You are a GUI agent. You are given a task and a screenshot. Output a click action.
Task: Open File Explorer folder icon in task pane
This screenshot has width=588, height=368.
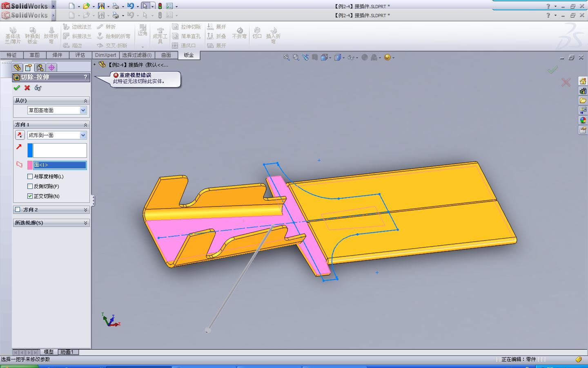point(583,101)
